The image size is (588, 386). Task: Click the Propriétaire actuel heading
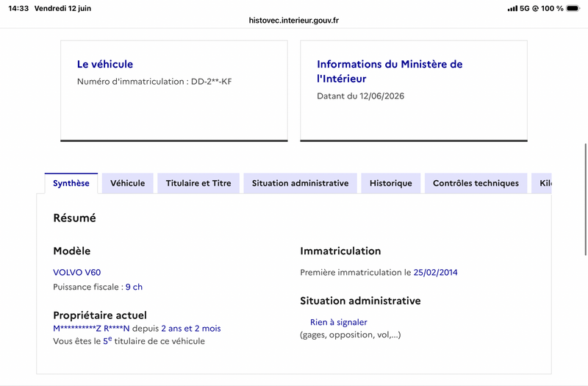[100, 315]
